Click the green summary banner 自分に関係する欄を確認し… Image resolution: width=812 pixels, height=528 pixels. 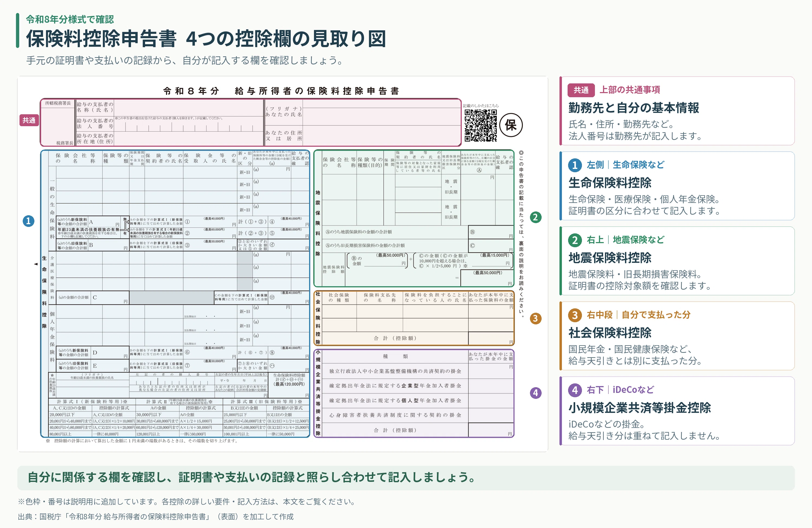(x=406, y=478)
